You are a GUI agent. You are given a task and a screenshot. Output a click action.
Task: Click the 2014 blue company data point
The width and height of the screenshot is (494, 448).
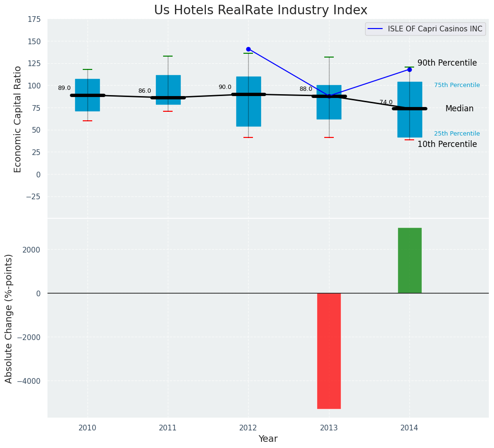409,69
